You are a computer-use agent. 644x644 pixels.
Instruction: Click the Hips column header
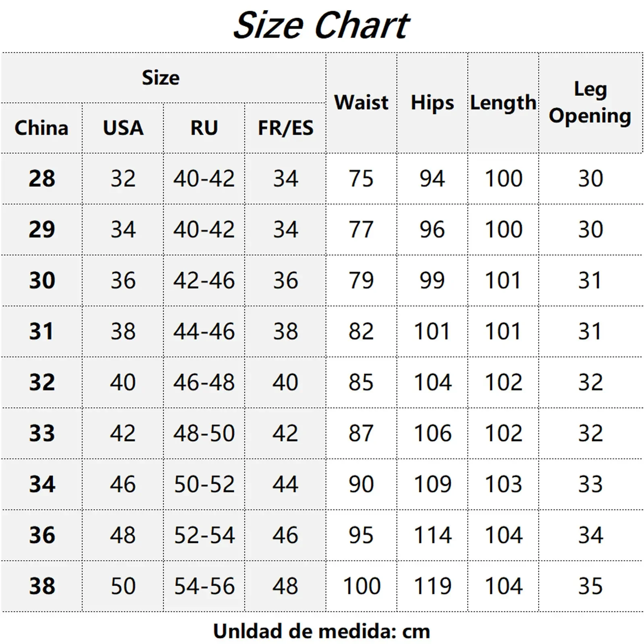[432, 103]
